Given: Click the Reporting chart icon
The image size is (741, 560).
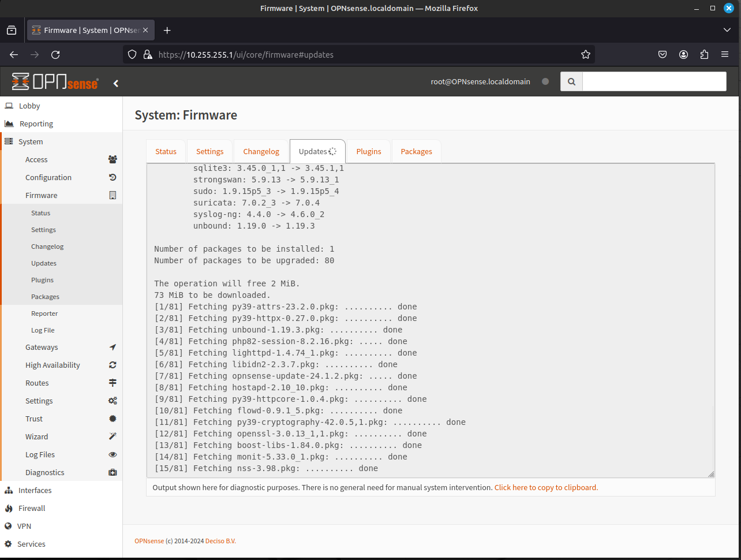Looking at the screenshot, I should tap(9, 124).
